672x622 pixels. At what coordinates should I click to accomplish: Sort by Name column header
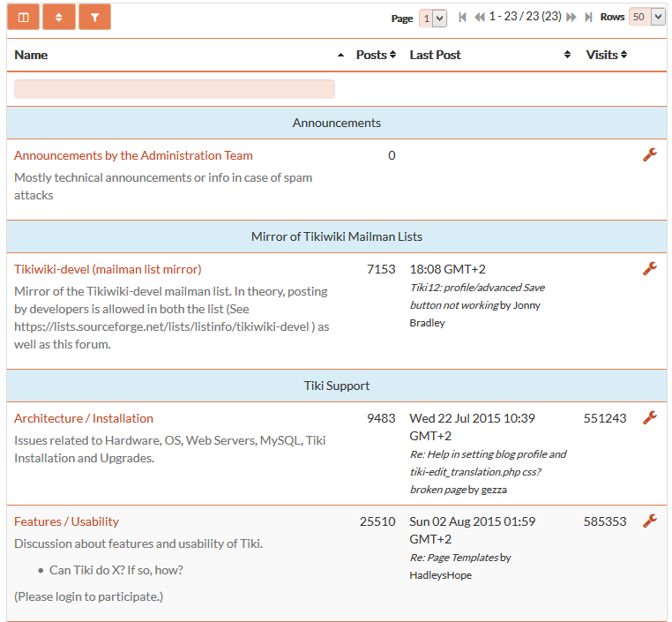click(31, 55)
